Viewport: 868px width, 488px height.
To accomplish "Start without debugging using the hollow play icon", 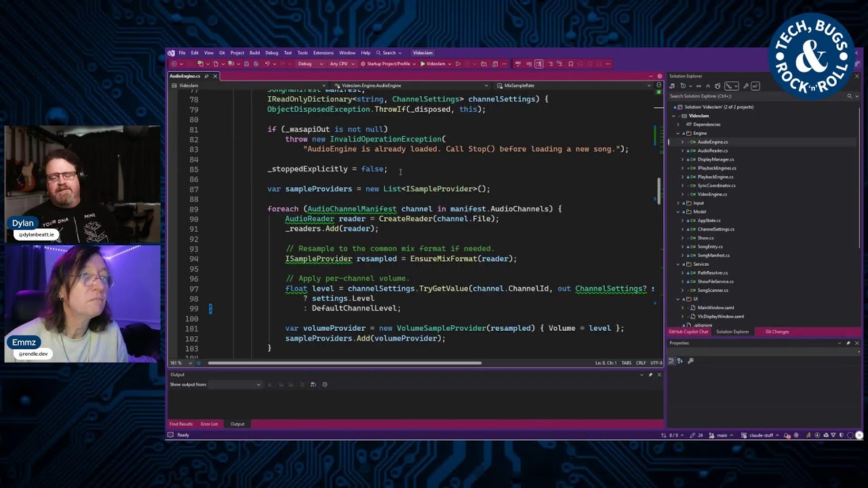I will pos(458,64).
